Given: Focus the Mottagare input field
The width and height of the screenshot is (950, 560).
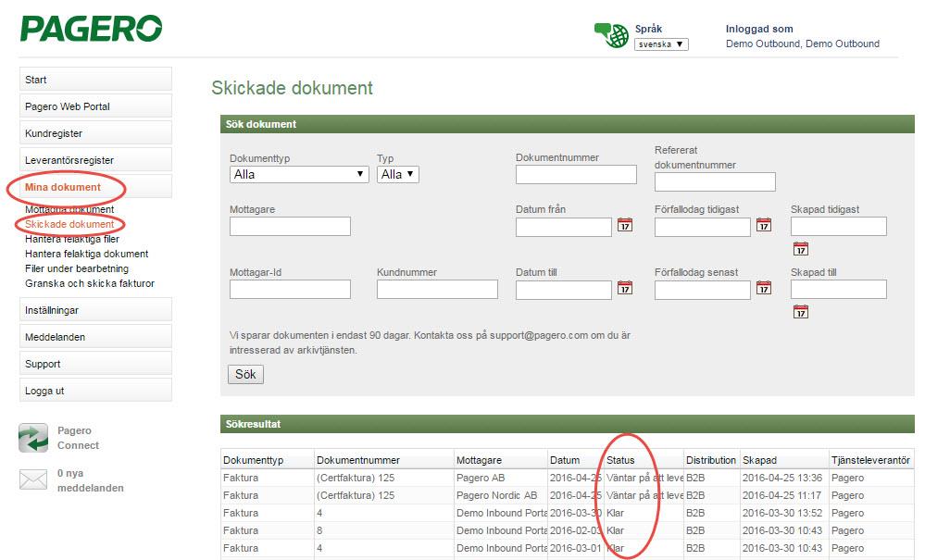Looking at the screenshot, I should 290,227.
